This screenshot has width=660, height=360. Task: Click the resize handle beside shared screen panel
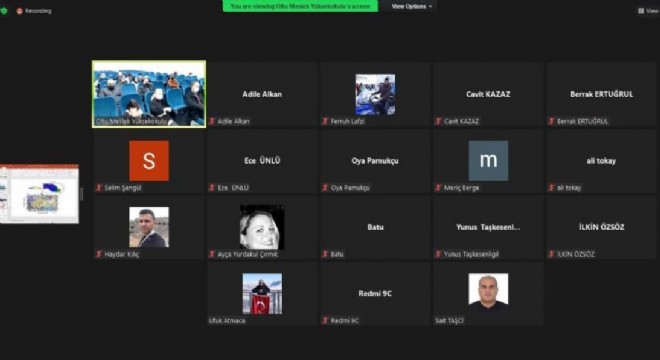(x=81, y=194)
